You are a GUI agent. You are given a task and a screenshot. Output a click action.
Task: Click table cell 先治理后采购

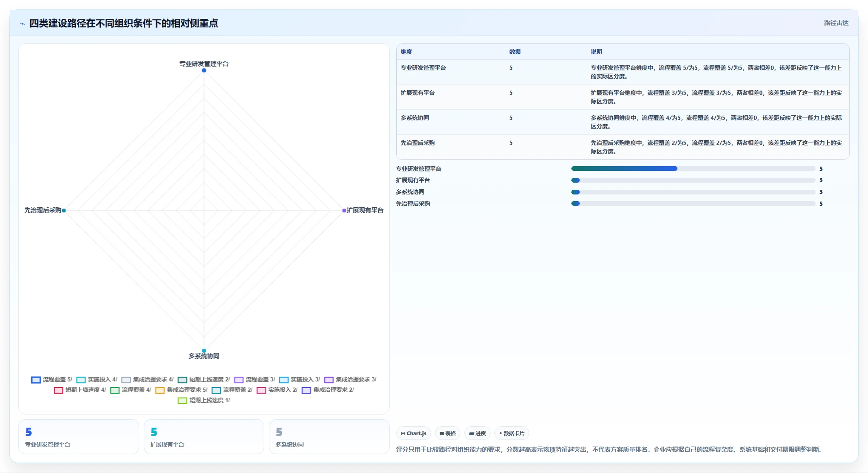tap(417, 143)
